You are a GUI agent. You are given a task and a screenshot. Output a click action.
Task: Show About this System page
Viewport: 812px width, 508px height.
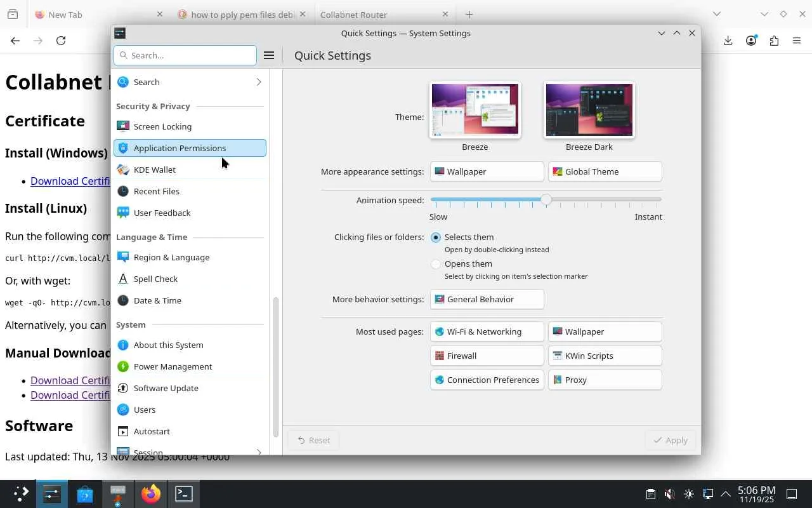point(190,345)
